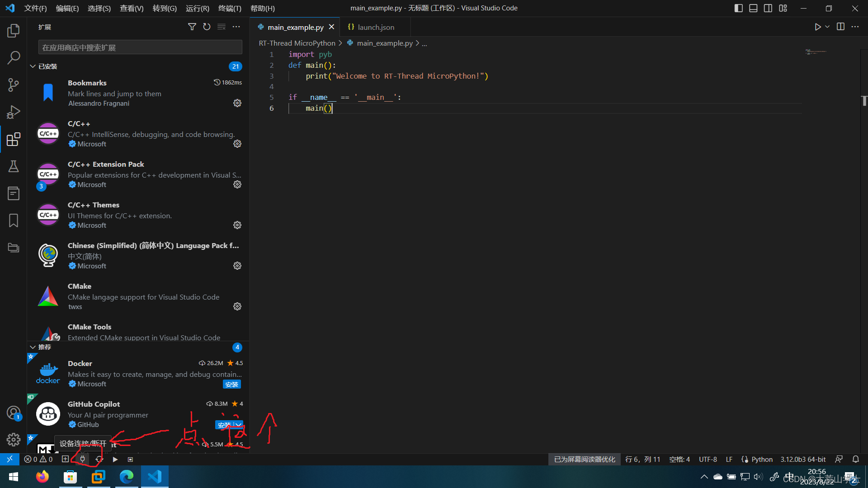The image size is (868, 488).
Task: Switch to the launch.json tab
Action: (x=375, y=27)
